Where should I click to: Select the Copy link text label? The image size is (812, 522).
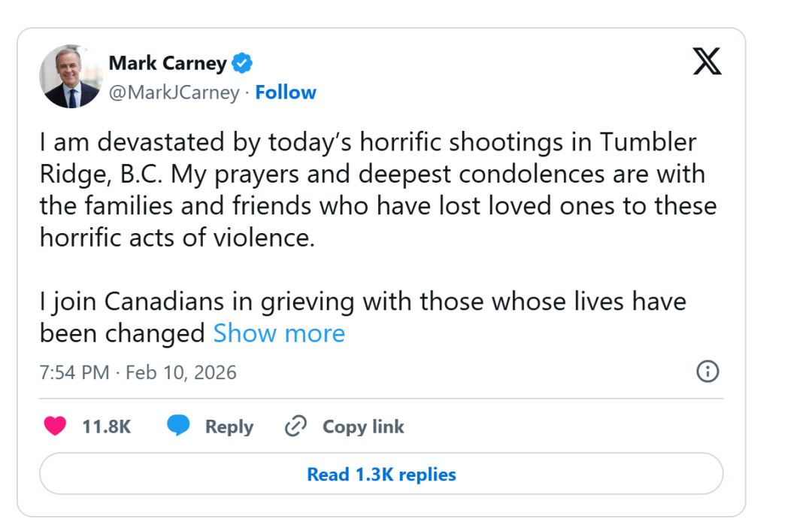[363, 426]
